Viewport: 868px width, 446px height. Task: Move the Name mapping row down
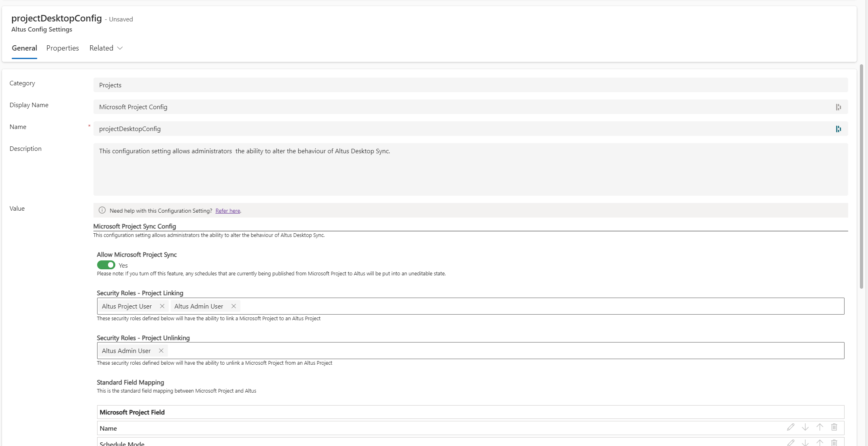(x=805, y=427)
